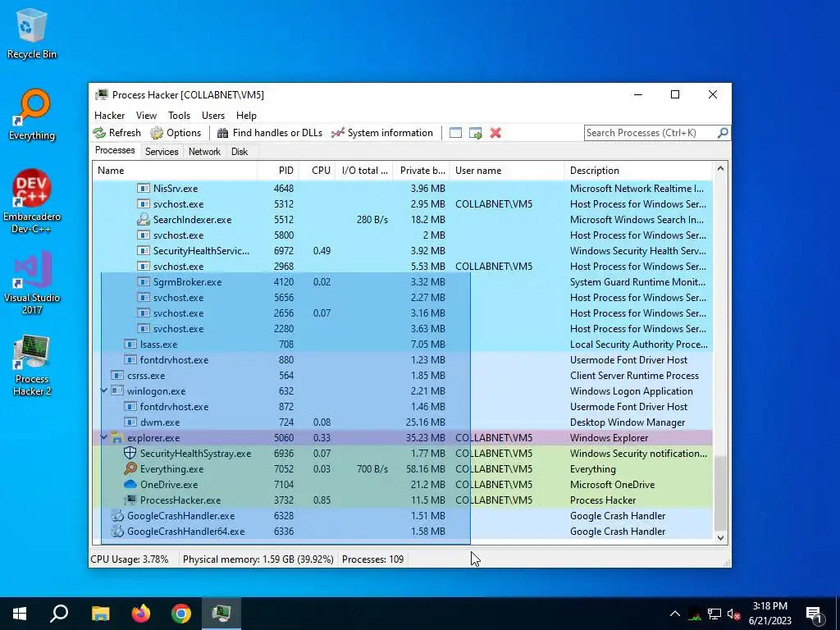Open the View menu
The width and height of the screenshot is (840, 630).
click(x=146, y=116)
